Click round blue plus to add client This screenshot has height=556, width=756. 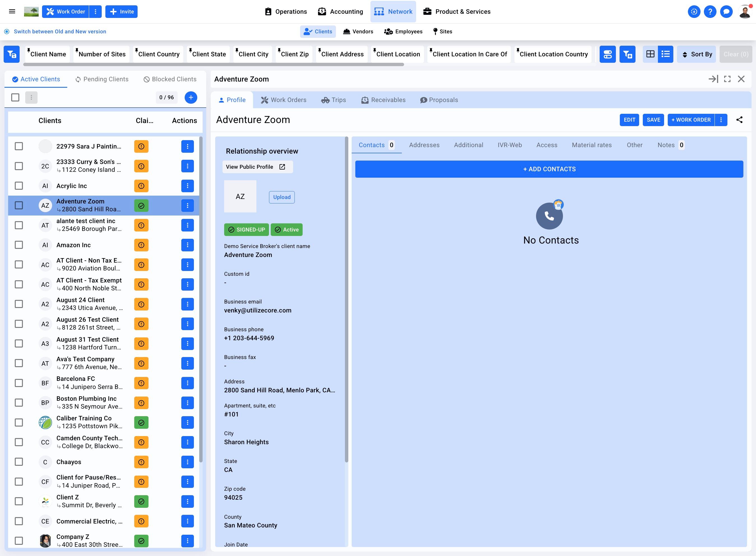click(191, 98)
